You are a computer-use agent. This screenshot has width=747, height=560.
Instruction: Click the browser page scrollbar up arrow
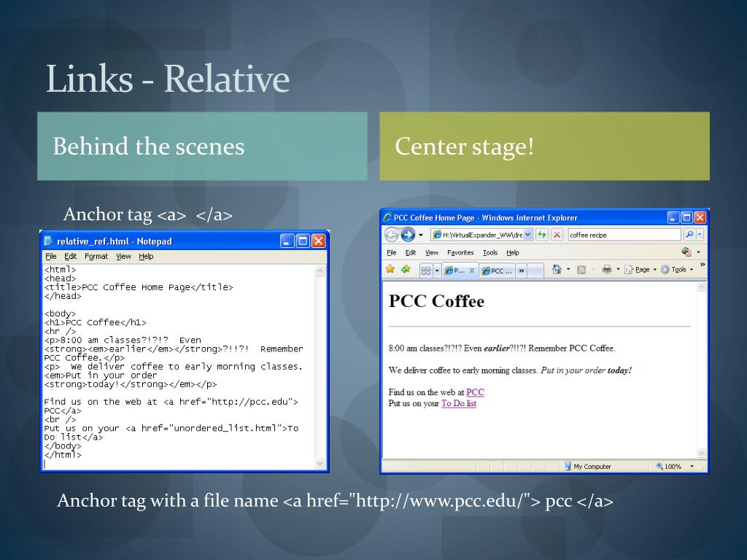pyautogui.click(x=701, y=287)
